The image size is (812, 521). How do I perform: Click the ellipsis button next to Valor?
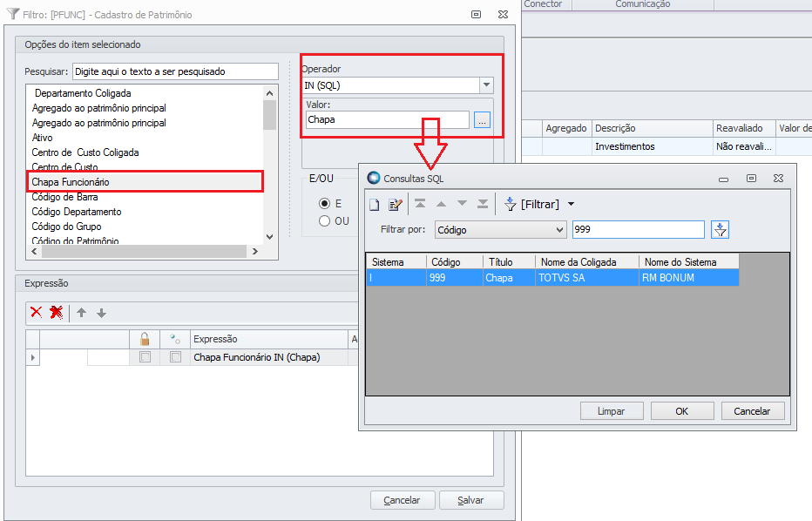click(x=482, y=121)
